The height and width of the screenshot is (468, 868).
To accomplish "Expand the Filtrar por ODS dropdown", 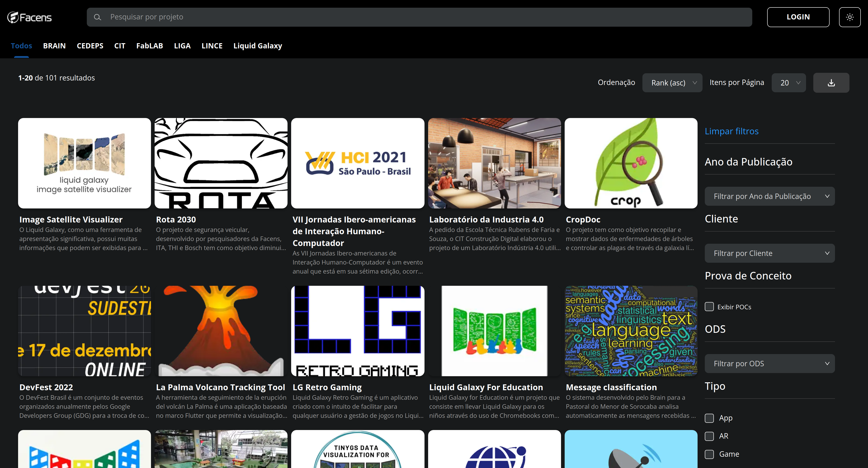I will 770,364.
